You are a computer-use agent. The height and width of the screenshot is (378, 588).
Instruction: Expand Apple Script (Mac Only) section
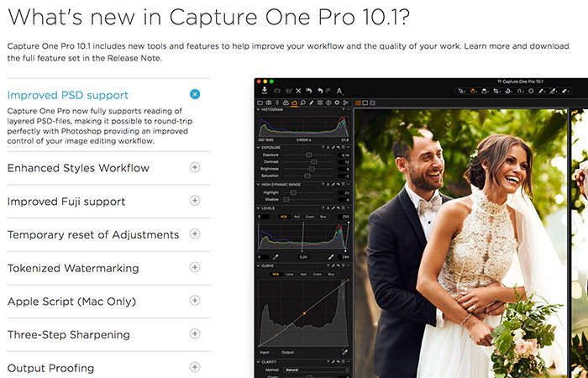195,301
